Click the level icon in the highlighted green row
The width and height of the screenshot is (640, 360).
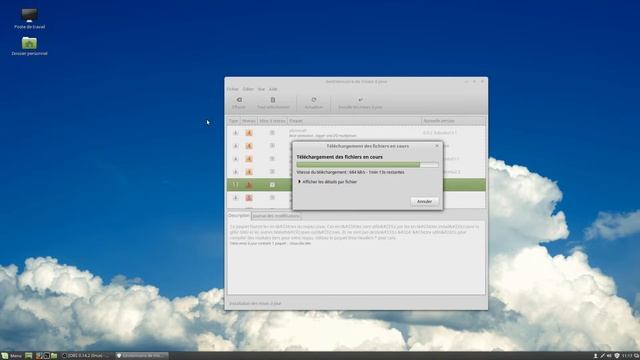click(249, 185)
